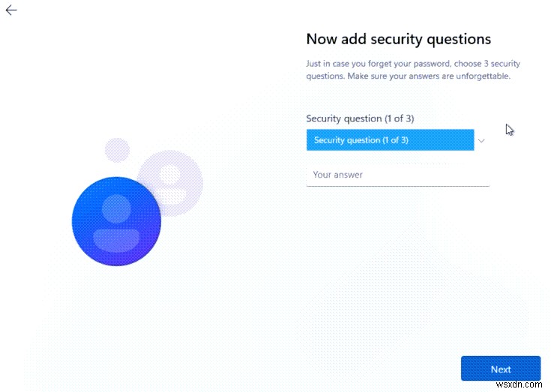The image size is (551, 392).
Task: Click the shoulders shape of the blue avatar
Action: (116, 238)
